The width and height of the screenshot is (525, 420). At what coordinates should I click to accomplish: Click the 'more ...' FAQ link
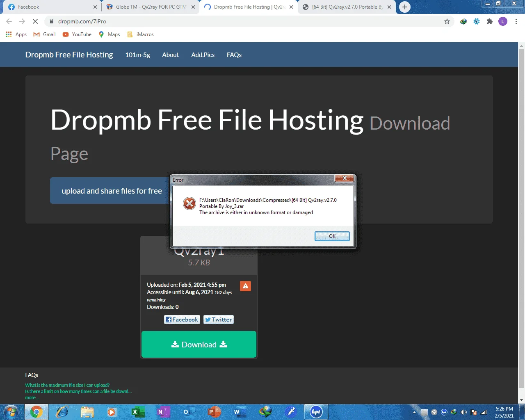coord(32,397)
